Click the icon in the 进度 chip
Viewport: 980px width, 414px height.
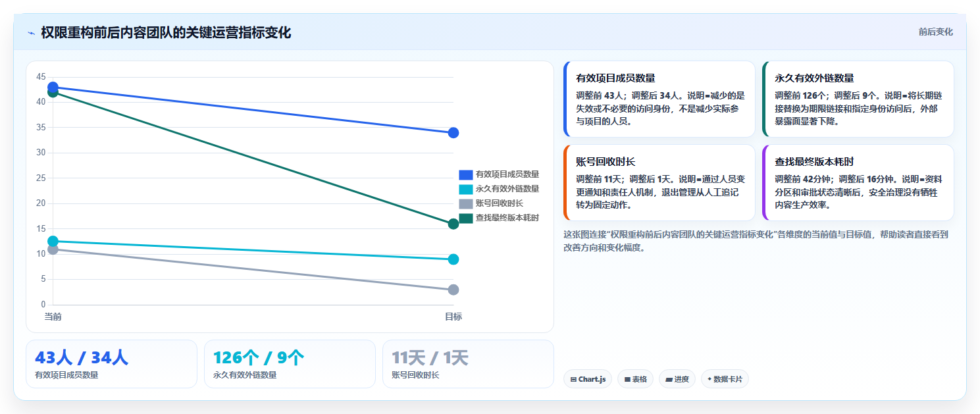pos(669,379)
